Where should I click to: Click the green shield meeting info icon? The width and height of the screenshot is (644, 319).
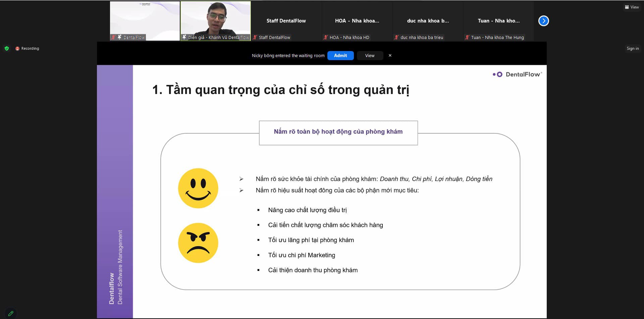[x=7, y=48]
